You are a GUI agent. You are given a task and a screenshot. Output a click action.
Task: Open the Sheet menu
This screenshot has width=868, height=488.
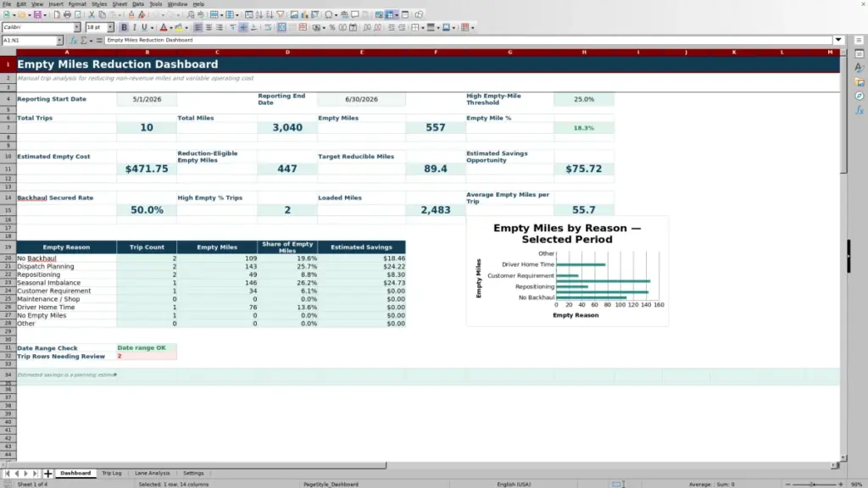120,4
